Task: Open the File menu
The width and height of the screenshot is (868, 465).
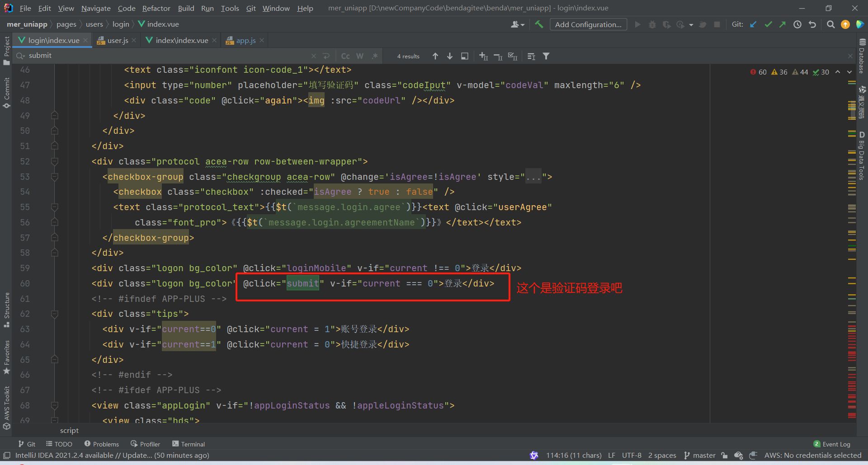Action: point(25,8)
